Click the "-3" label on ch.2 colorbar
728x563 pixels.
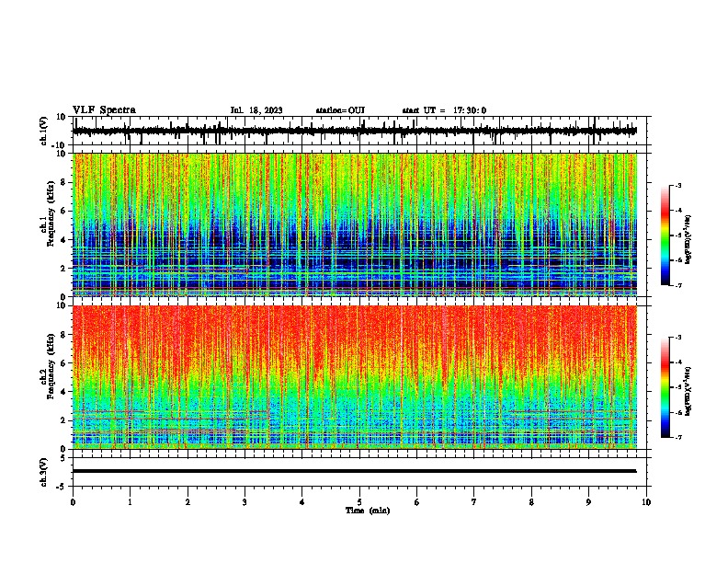click(x=678, y=338)
